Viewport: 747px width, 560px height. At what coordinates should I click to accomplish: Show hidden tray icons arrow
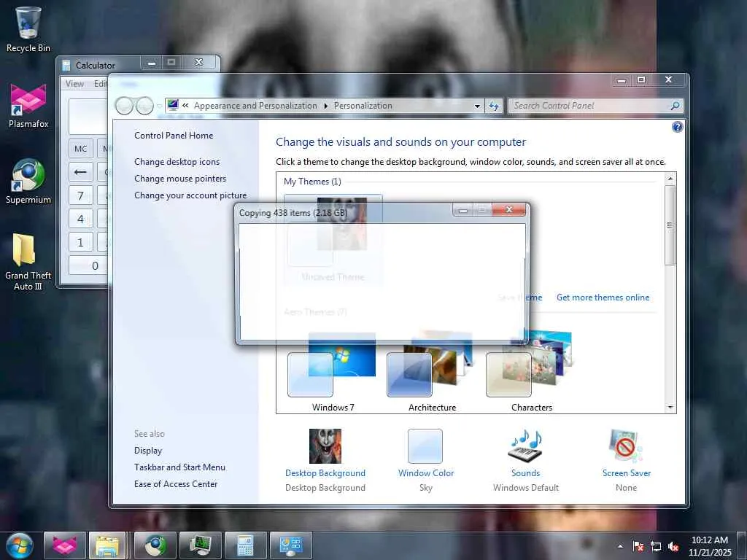(x=620, y=546)
